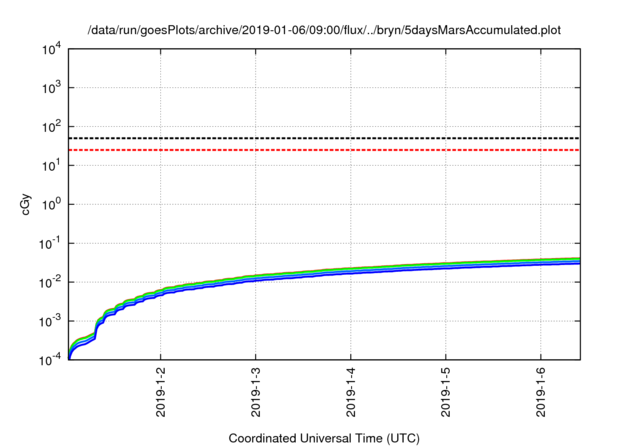The image size is (640, 448).
Task: Click the 2019-1-2 date label
Action: 160,392
